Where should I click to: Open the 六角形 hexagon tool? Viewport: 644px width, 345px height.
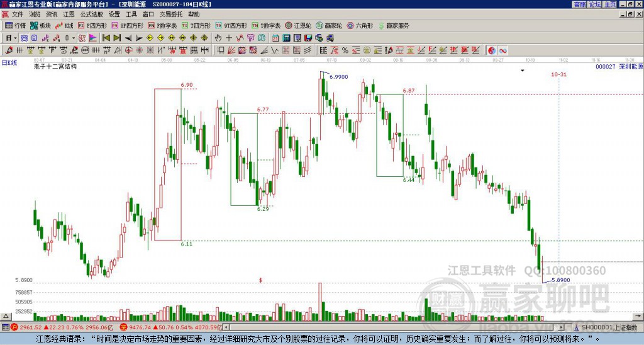coord(360,25)
